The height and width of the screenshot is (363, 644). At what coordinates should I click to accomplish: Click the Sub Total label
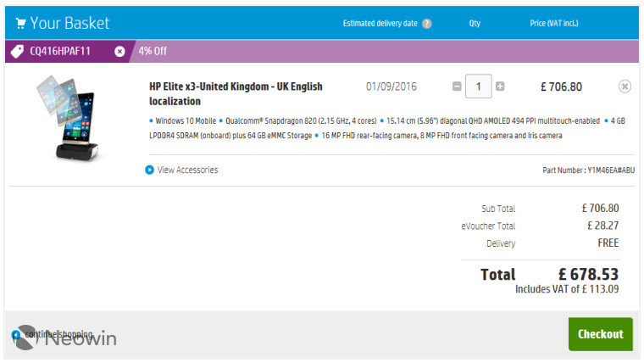pyautogui.click(x=498, y=209)
